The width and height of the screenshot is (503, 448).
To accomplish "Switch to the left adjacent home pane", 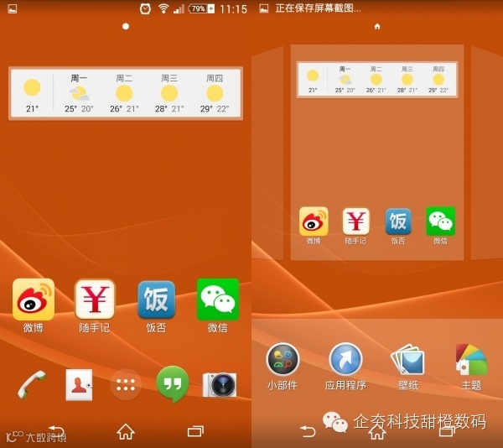I will click(267, 154).
